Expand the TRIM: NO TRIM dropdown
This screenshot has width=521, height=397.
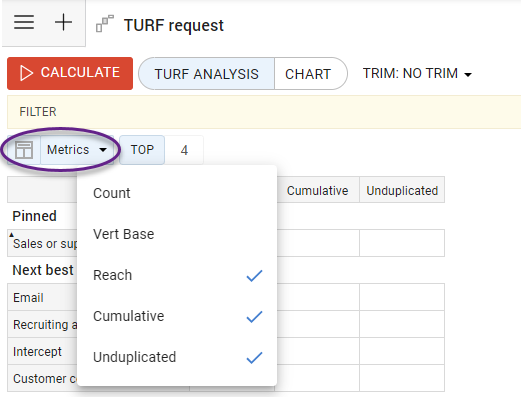pos(417,73)
